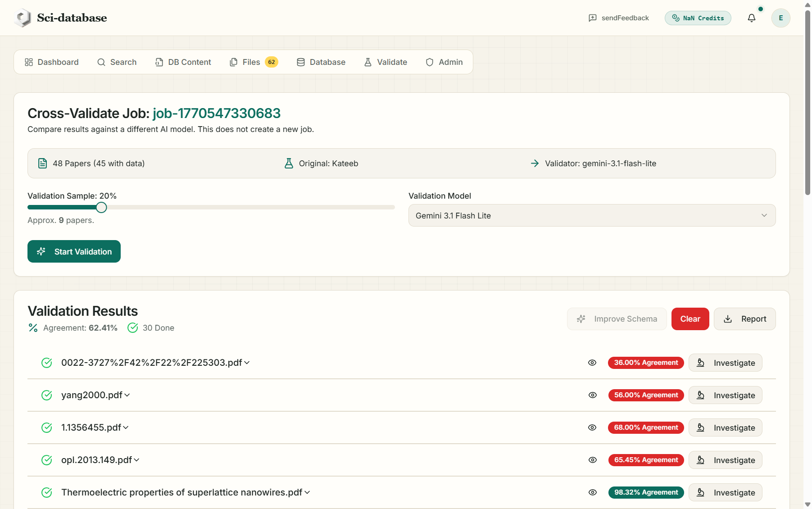This screenshot has height=509, width=812.
Task: Open the Admin tab
Action: [x=445, y=62]
